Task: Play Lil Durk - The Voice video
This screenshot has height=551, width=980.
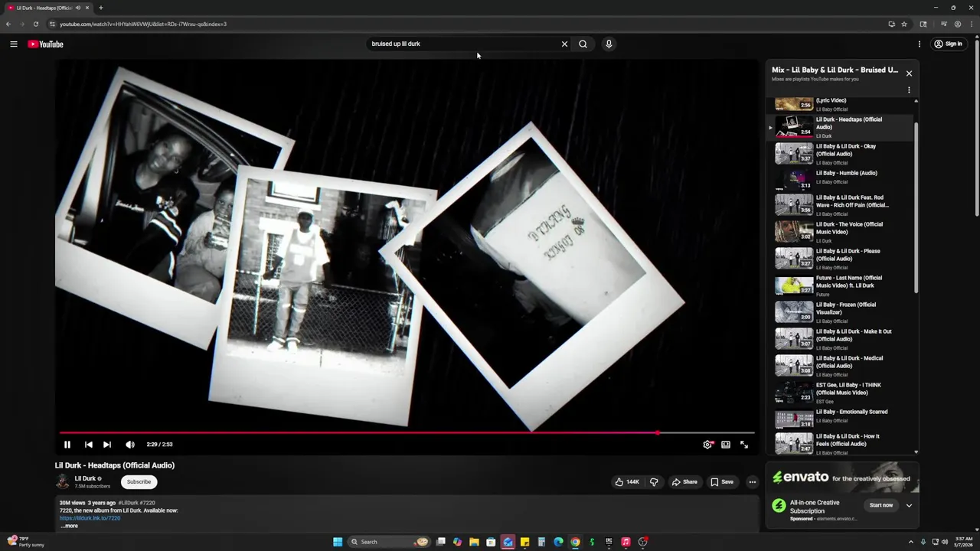Action: coord(841,232)
